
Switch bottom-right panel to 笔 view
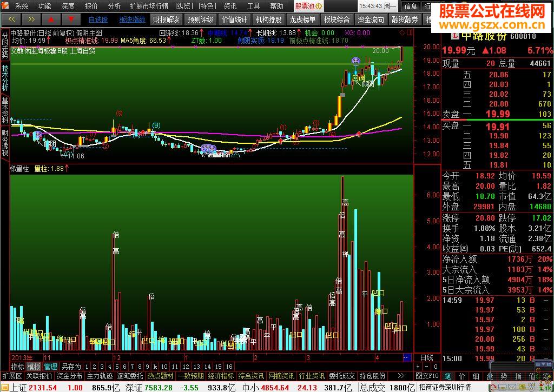click(447, 376)
